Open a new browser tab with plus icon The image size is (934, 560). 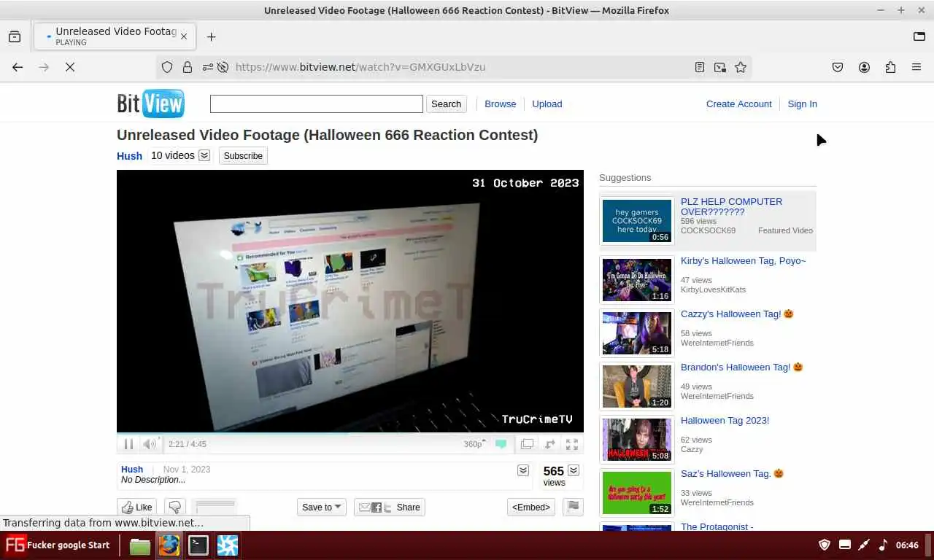tap(211, 36)
